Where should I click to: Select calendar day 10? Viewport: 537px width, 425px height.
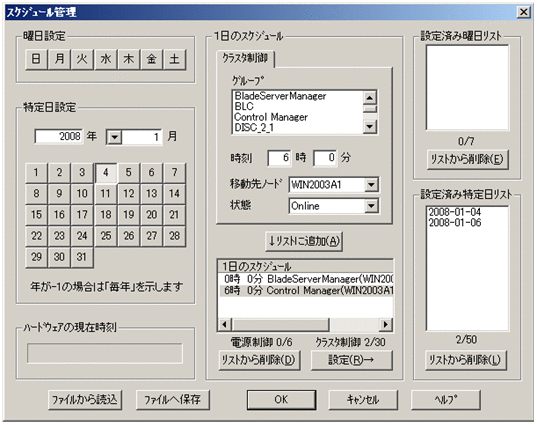pyautogui.click(x=82, y=194)
